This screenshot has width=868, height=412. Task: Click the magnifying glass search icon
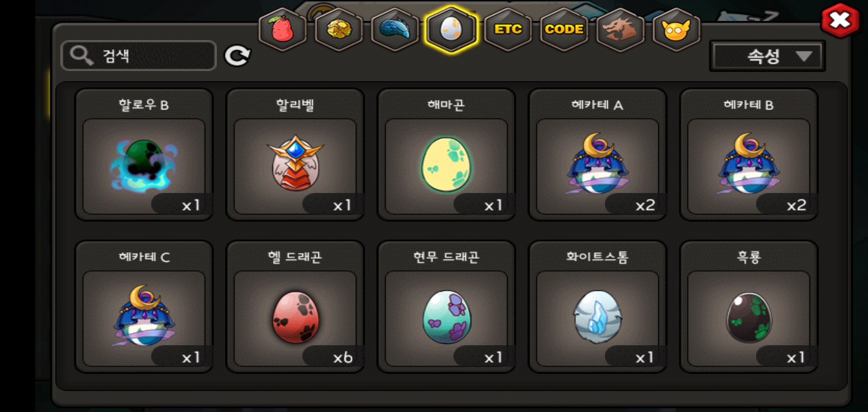[81, 56]
